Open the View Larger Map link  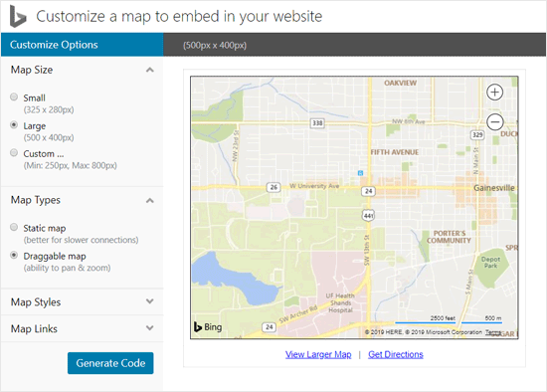[x=318, y=354]
